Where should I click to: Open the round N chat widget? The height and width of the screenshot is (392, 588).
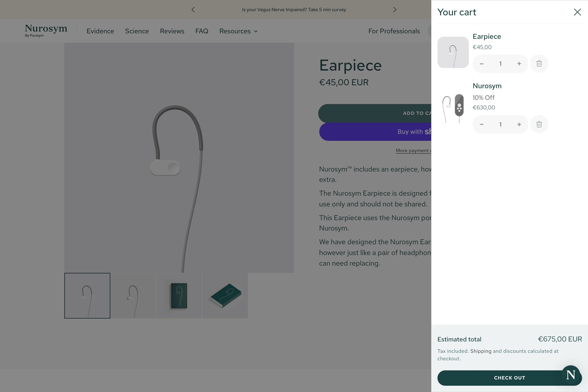(x=571, y=375)
